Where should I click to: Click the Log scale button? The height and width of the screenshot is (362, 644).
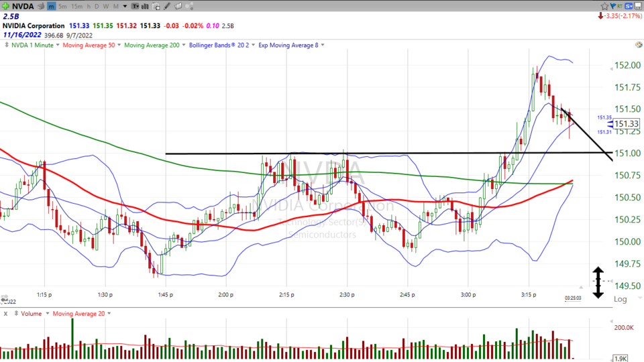pyautogui.click(x=620, y=299)
